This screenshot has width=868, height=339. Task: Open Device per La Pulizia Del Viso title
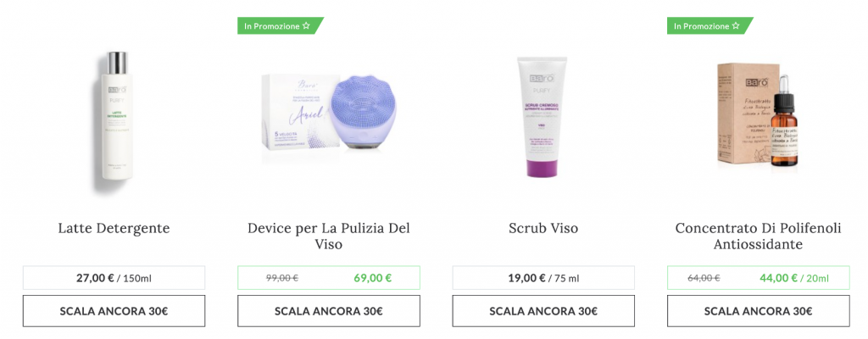pos(329,236)
